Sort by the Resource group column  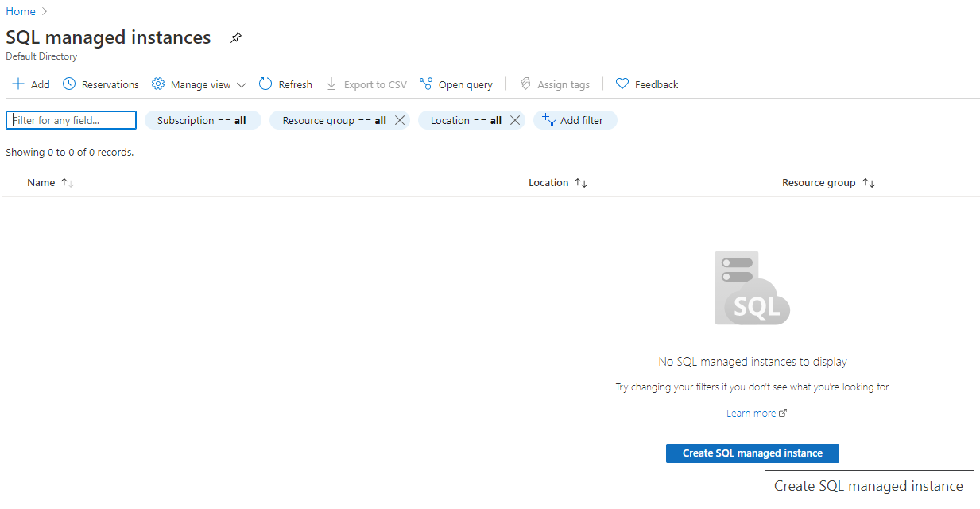tap(828, 183)
